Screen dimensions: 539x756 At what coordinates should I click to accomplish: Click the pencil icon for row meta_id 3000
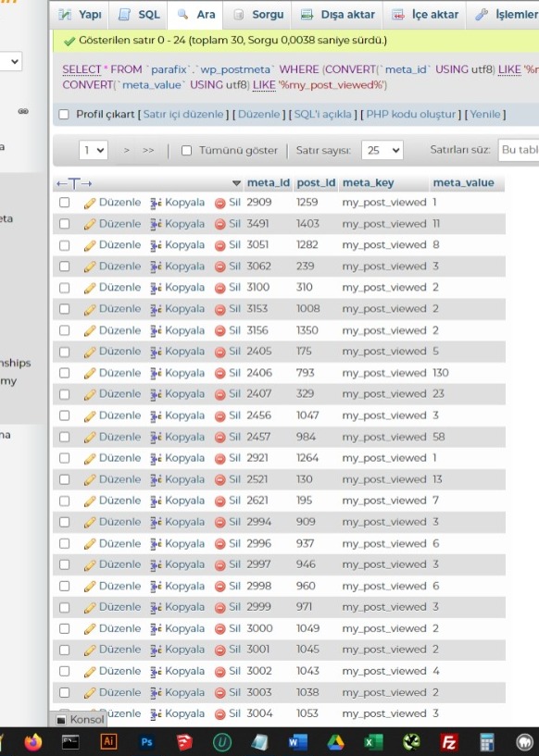(90, 629)
